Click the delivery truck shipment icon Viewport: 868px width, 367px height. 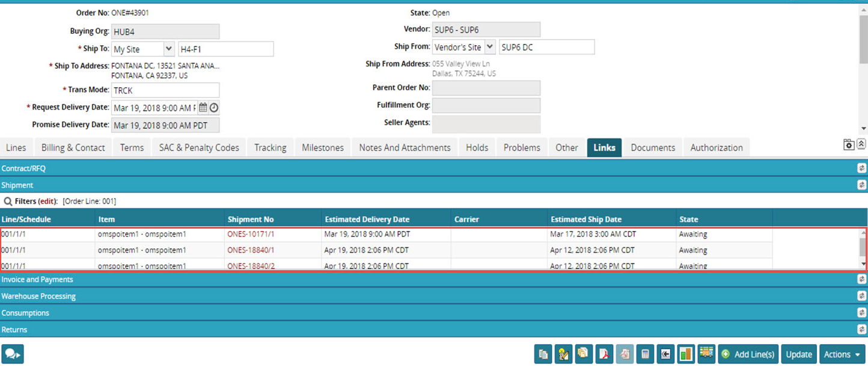coord(706,354)
